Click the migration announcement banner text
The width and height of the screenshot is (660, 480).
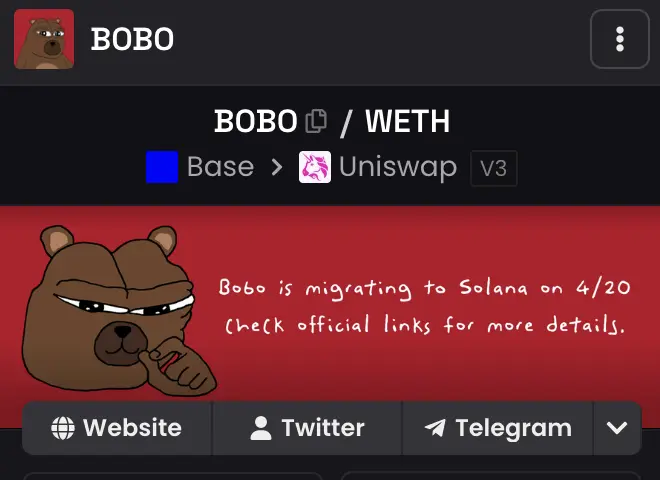coord(424,306)
